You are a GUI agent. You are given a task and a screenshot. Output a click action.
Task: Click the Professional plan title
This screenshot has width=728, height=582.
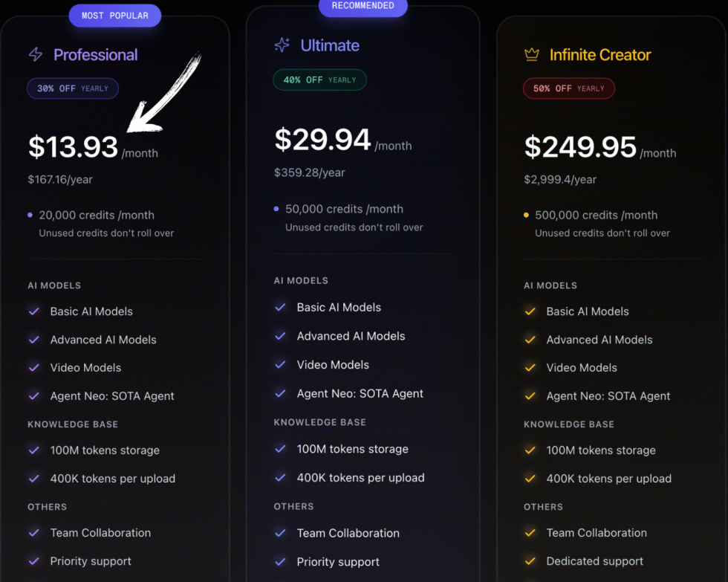pyautogui.click(x=95, y=54)
